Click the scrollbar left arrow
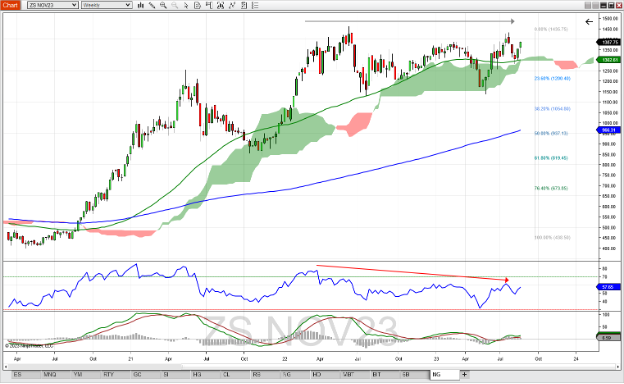 pyautogui.click(x=6, y=366)
